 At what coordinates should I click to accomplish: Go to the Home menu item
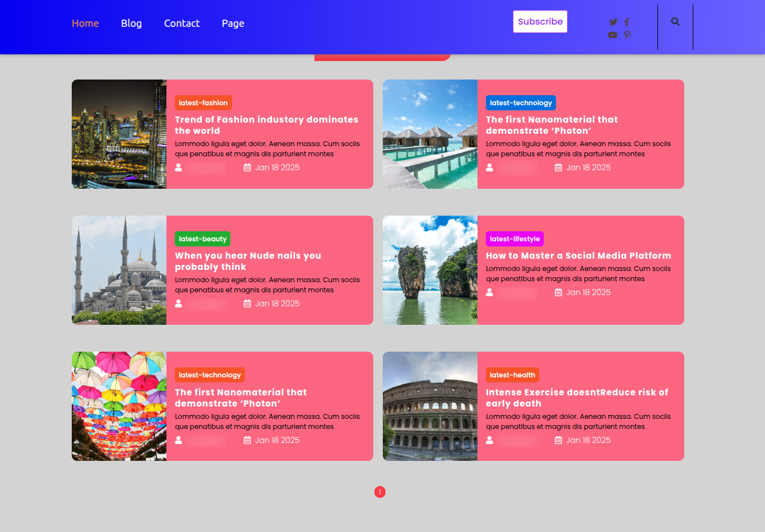click(x=85, y=24)
